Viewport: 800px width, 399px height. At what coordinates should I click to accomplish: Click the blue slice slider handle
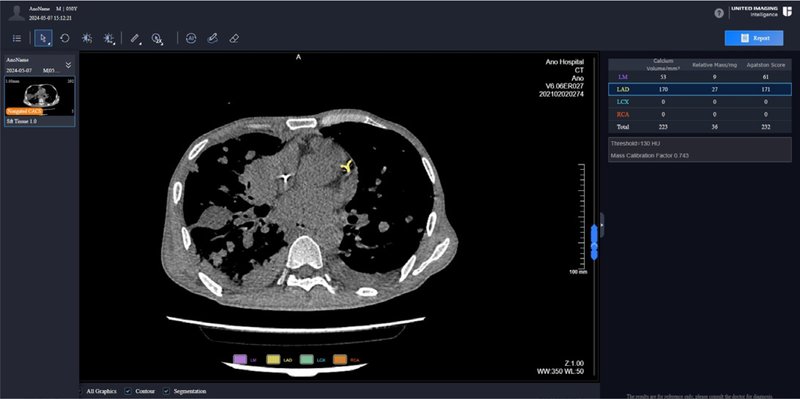click(594, 242)
